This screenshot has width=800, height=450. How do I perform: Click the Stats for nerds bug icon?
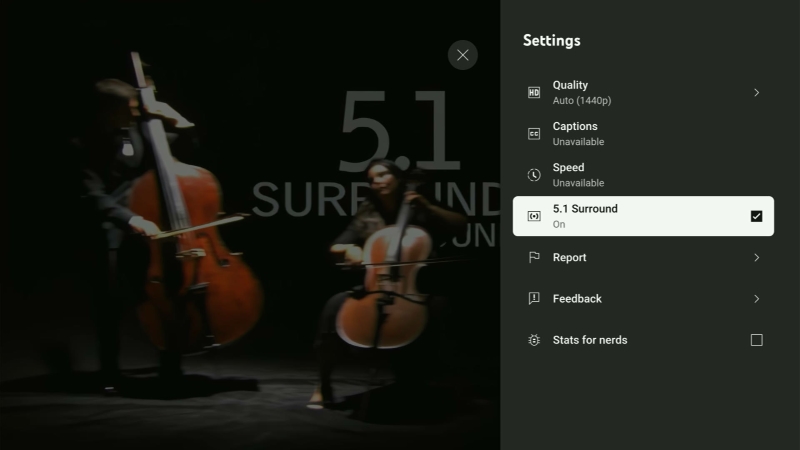534,340
